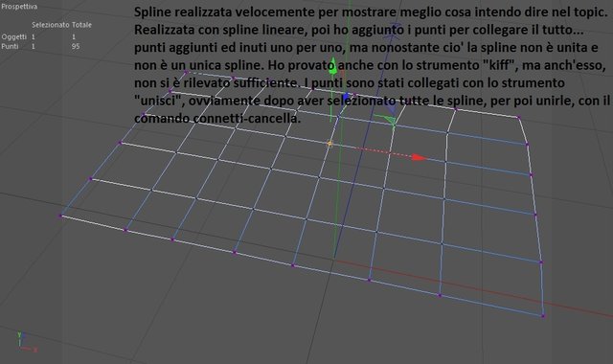Click the total points value 95
This screenshot has width=613, height=364.
click(x=76, y=46)
